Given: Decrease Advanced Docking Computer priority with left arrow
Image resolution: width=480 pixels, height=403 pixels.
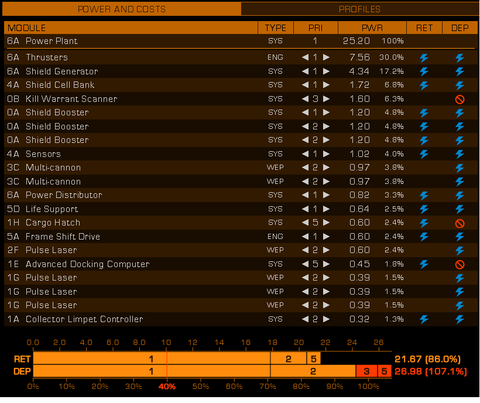Looking at the screenshot, I should click(305, 264).
